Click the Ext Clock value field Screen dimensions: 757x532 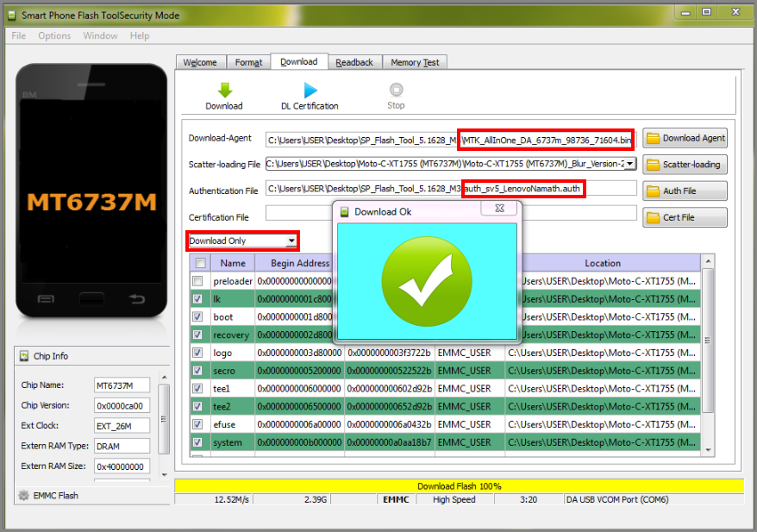[122, 426]
